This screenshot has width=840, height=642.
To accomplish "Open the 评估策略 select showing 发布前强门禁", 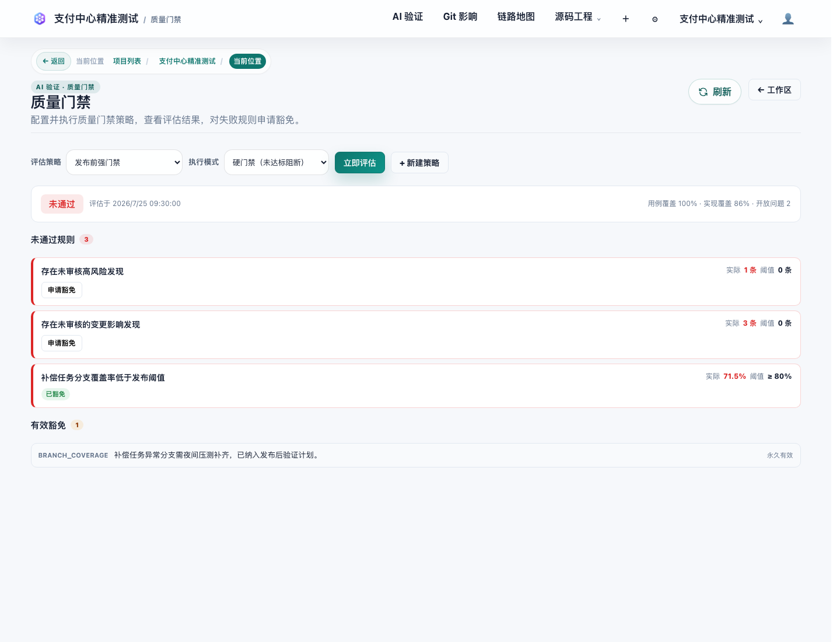I will 124,162.
